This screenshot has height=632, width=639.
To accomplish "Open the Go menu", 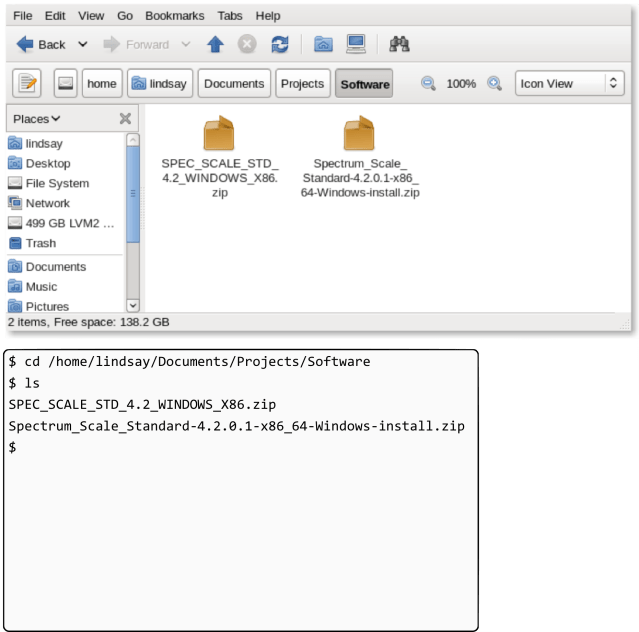I will coord(125,16).
